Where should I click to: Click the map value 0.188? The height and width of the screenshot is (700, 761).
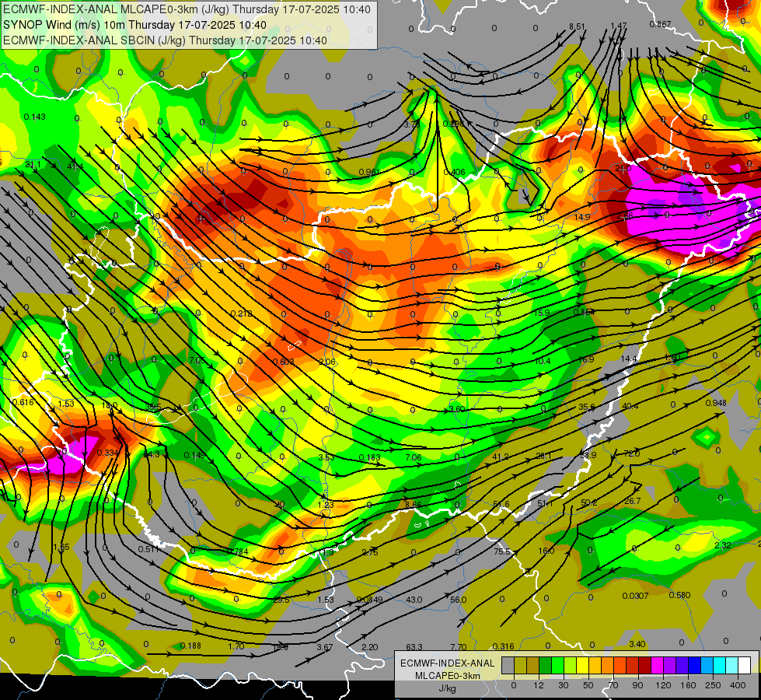[190, 646]
